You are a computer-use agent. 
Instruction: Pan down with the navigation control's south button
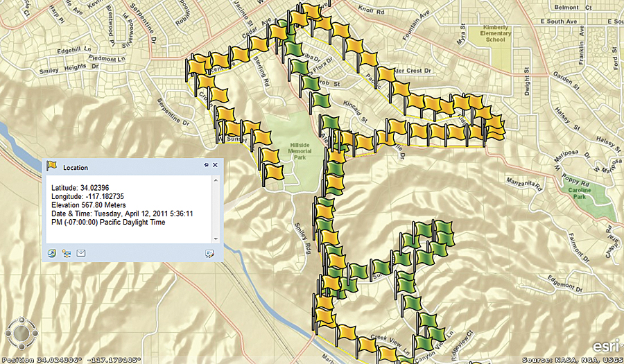[22, 347]
